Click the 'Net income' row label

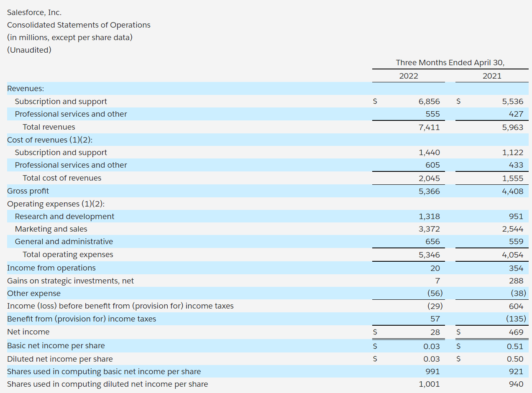click(28, 332)
